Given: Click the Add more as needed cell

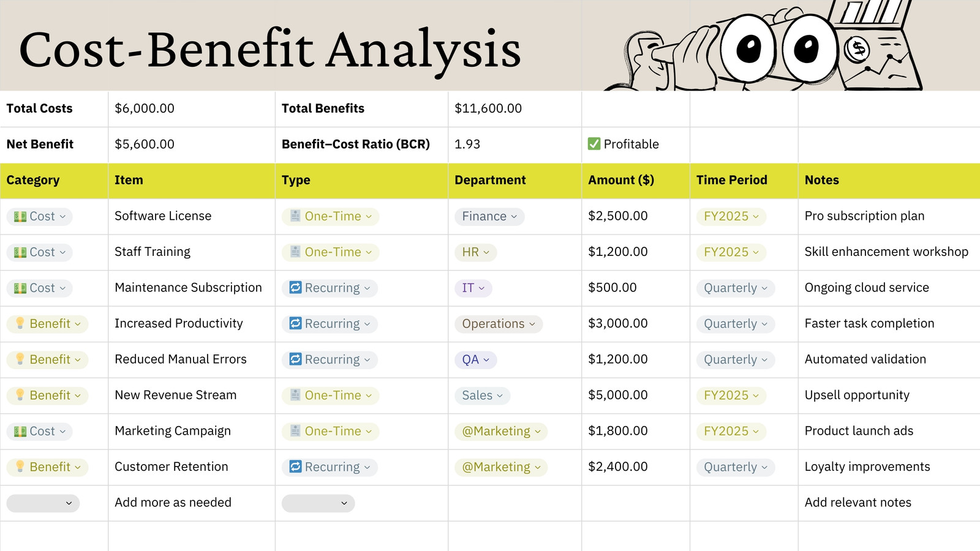Looking at the screenshot, I should tap(192, 503).
